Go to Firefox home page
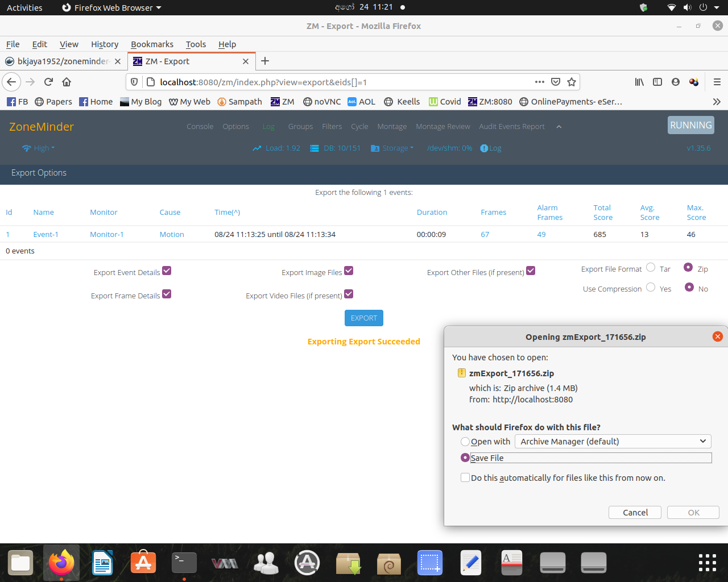The height and width of the screenshot is (582, 728). 67,82
